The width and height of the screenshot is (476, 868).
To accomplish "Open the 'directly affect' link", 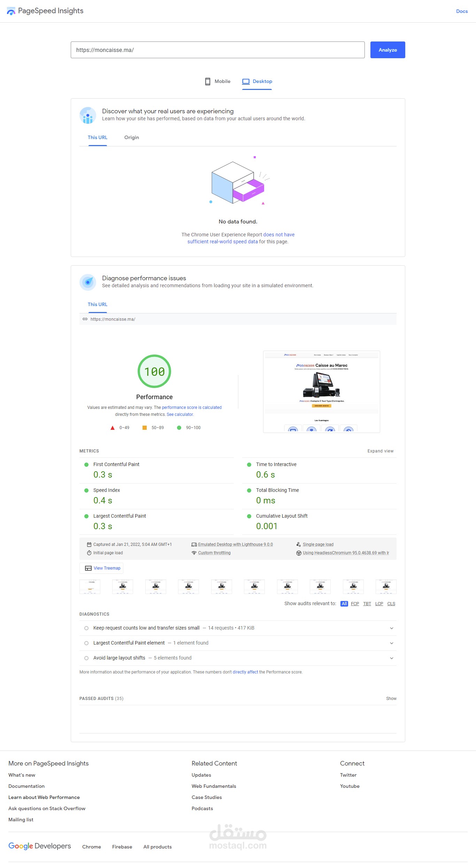I will coord(245,672).
